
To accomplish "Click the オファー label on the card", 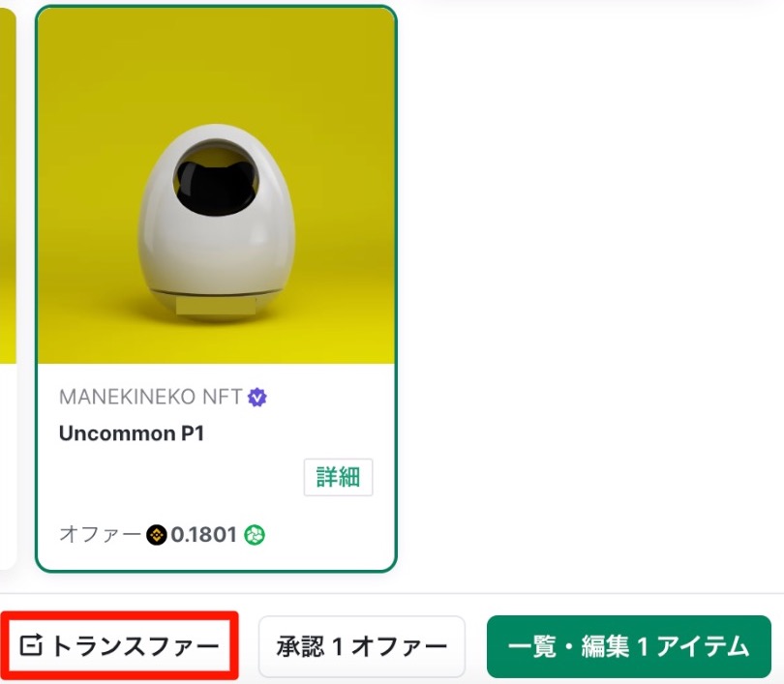I will coord(101,535).
